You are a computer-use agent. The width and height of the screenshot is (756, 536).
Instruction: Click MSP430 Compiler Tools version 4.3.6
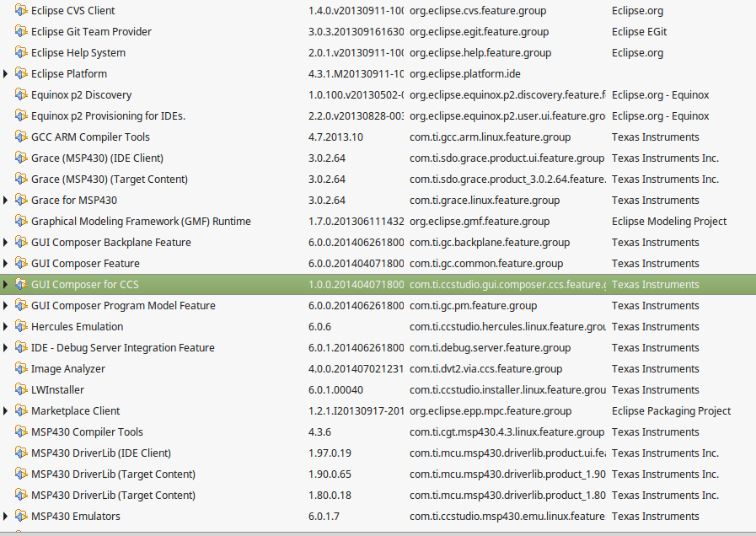pos(319,431)
